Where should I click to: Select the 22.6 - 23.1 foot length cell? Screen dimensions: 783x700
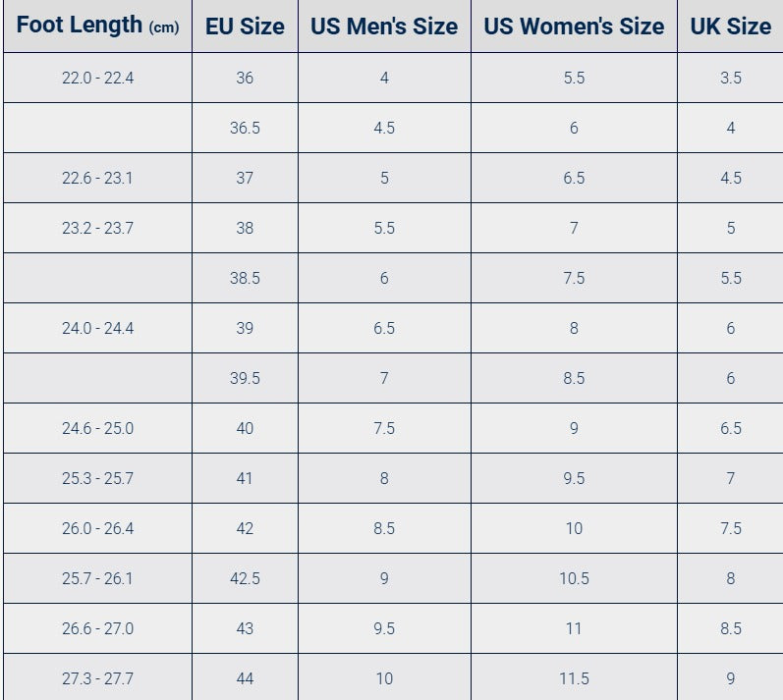98,178
